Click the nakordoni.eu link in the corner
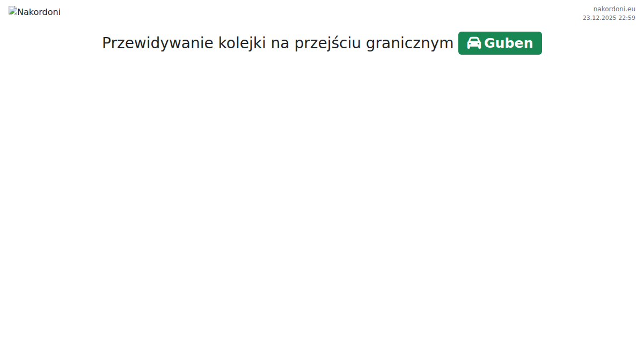The image size is (644, 349). [x=613, y=8]
